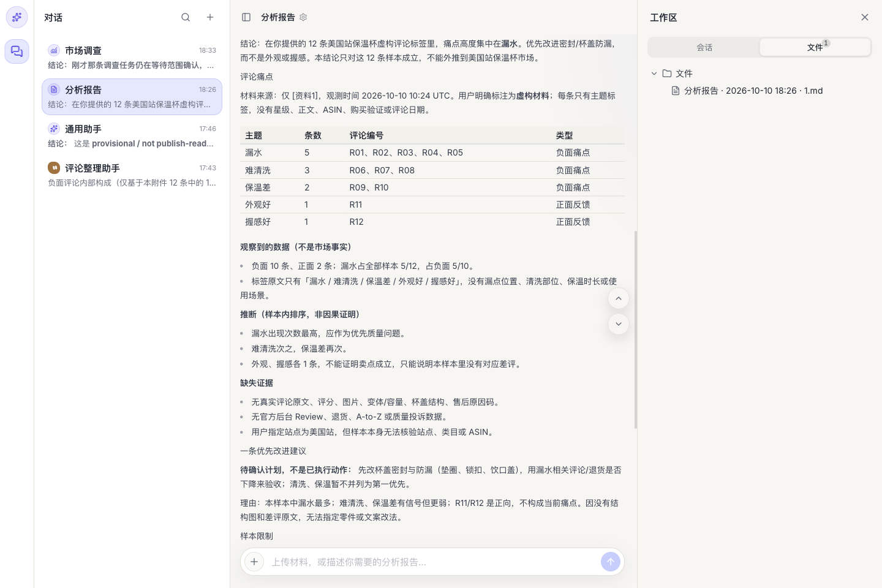
Task: Start a new conversation with the plus icon
Action: 210,17
